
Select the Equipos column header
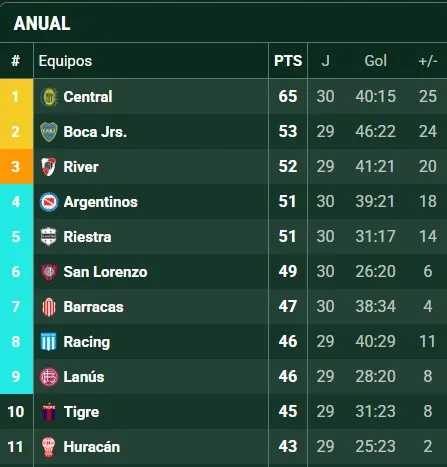point(65,61)
